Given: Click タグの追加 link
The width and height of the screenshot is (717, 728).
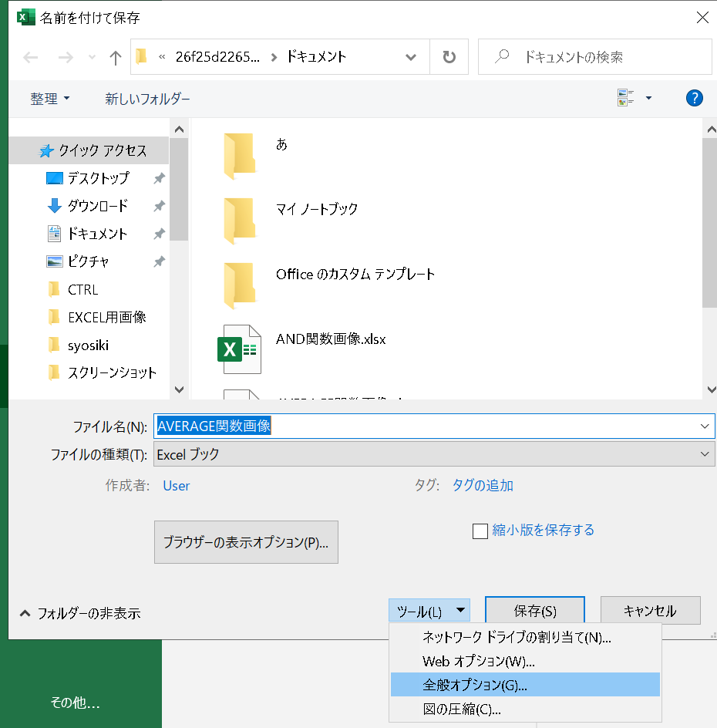Looking at the screenshot, I should (x=483, y=485).
